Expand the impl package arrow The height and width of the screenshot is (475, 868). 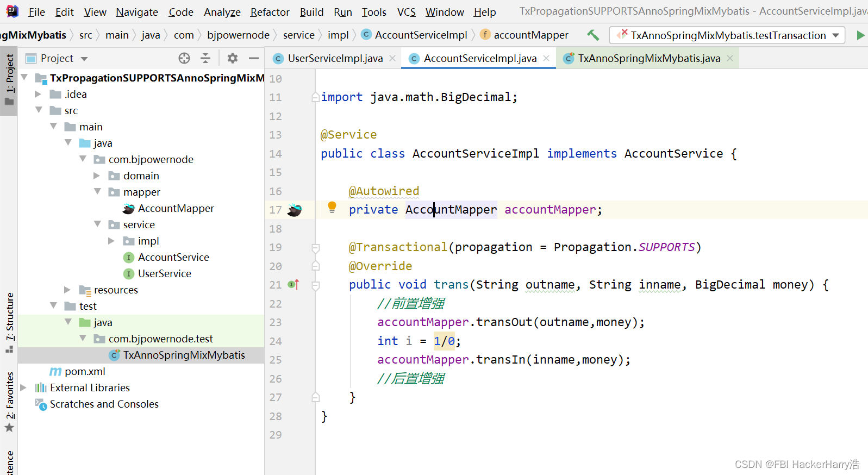(111, 241)
